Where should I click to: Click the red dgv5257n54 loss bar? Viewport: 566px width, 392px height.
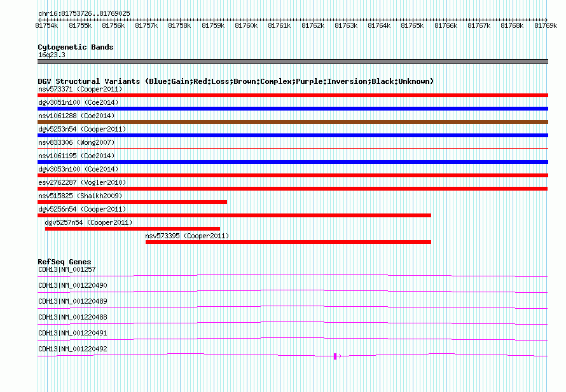click(x=132, y=229)
